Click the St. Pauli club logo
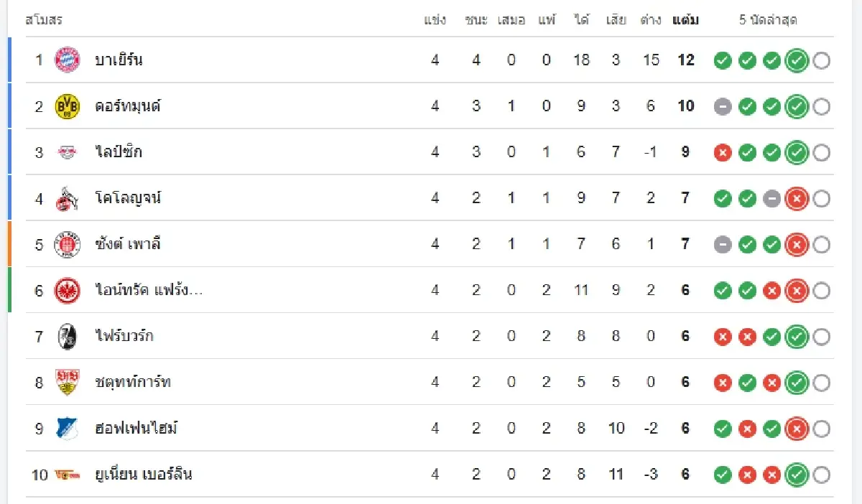The image size is (862, 504). point(68,244)
